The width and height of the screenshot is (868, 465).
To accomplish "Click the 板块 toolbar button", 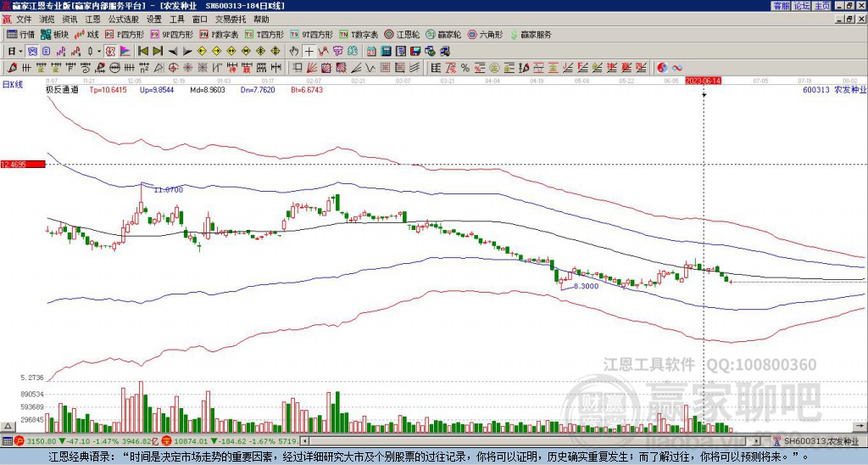I will point(54,34).
